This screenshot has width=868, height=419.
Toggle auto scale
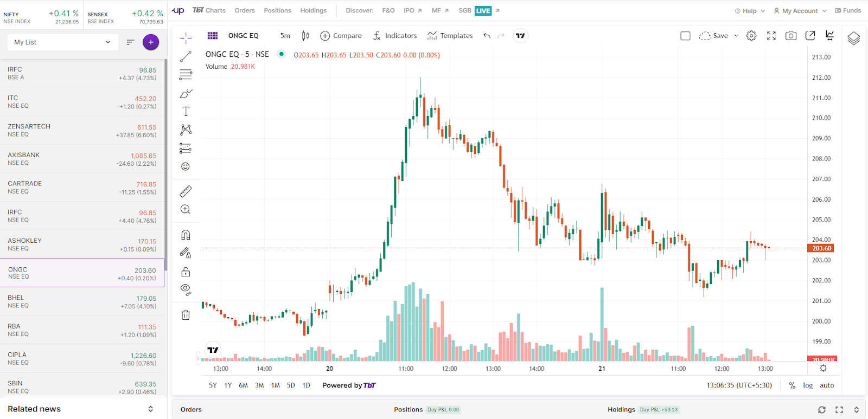(x=827, y=385)
